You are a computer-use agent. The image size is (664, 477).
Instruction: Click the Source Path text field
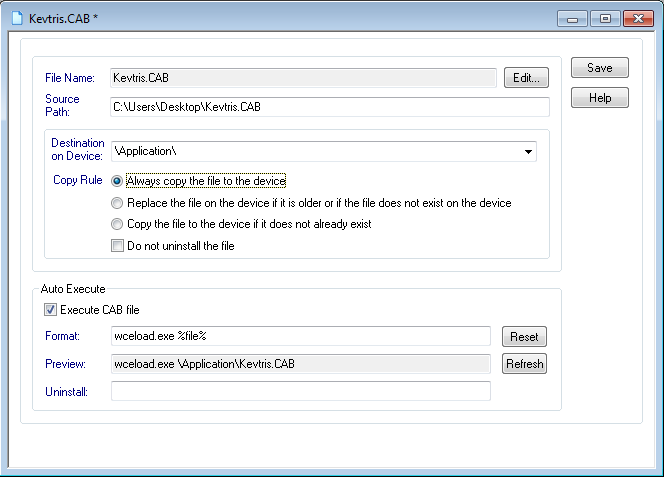(x=330, y=107)
